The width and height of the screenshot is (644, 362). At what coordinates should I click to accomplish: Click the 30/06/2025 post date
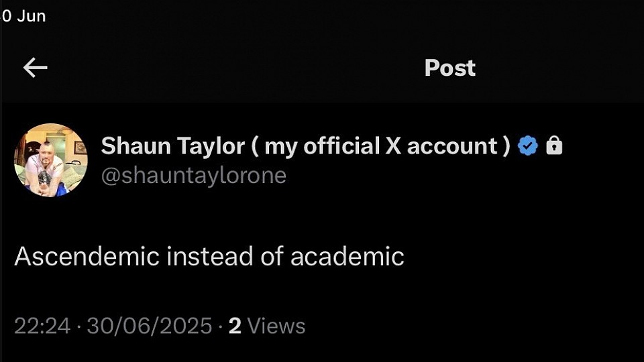[x=149, y=326]
